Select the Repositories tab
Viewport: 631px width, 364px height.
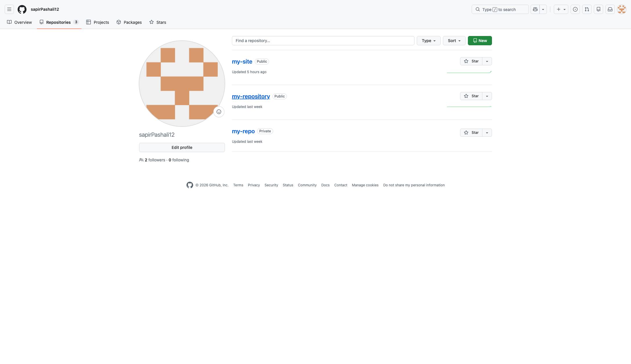coord(59,22)
